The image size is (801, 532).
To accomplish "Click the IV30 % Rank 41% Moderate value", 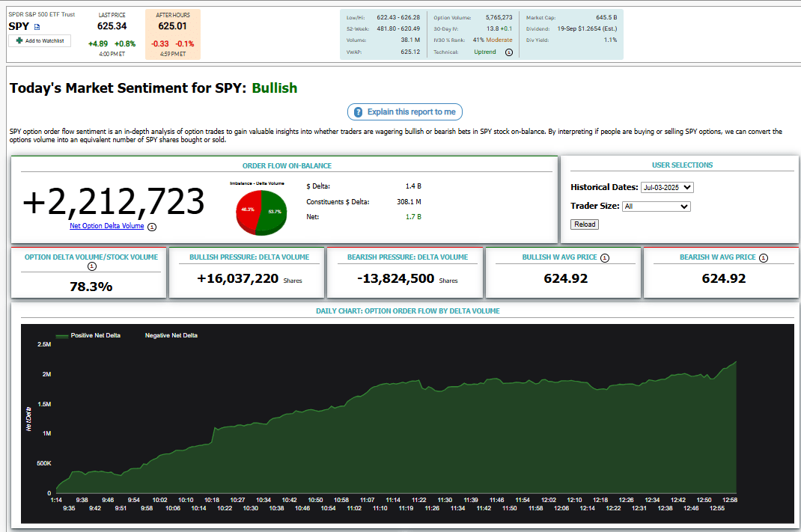I will [x=493, y=40].
